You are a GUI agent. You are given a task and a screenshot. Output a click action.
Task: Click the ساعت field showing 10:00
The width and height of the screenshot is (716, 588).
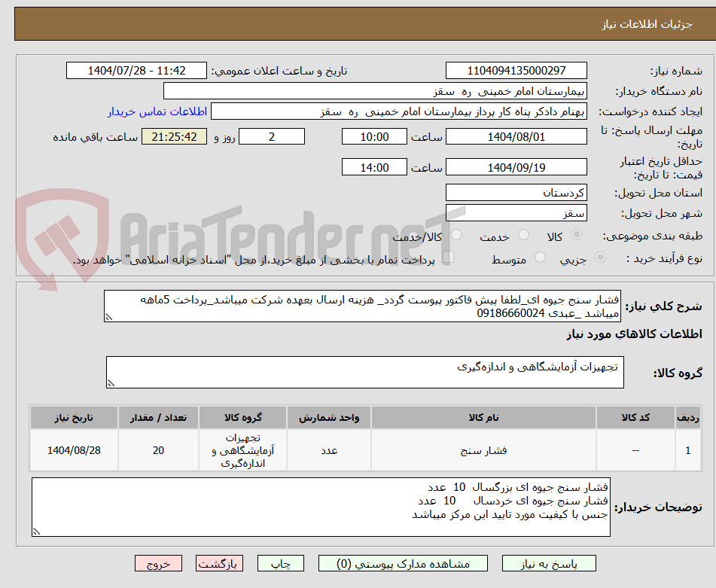pos(374,136)
